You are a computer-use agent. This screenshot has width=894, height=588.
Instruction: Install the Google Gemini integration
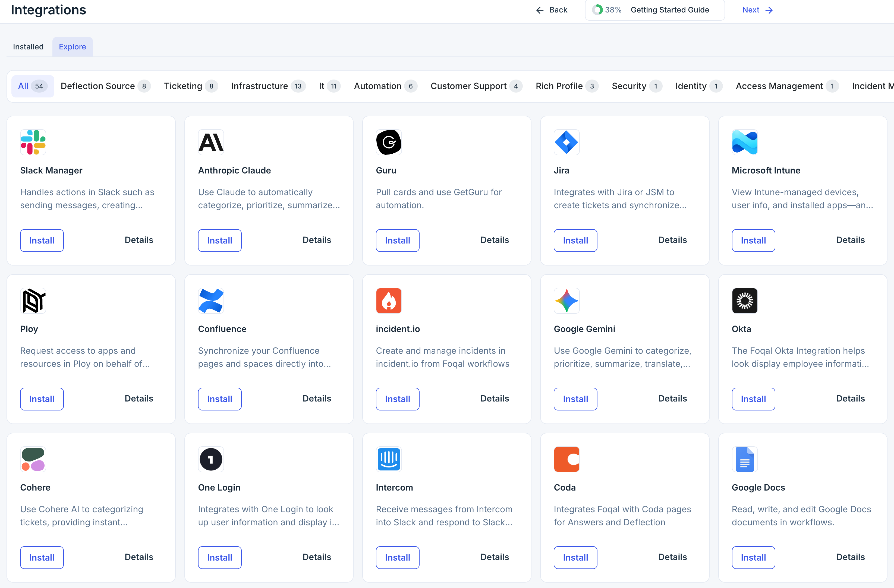pos(575,399)
